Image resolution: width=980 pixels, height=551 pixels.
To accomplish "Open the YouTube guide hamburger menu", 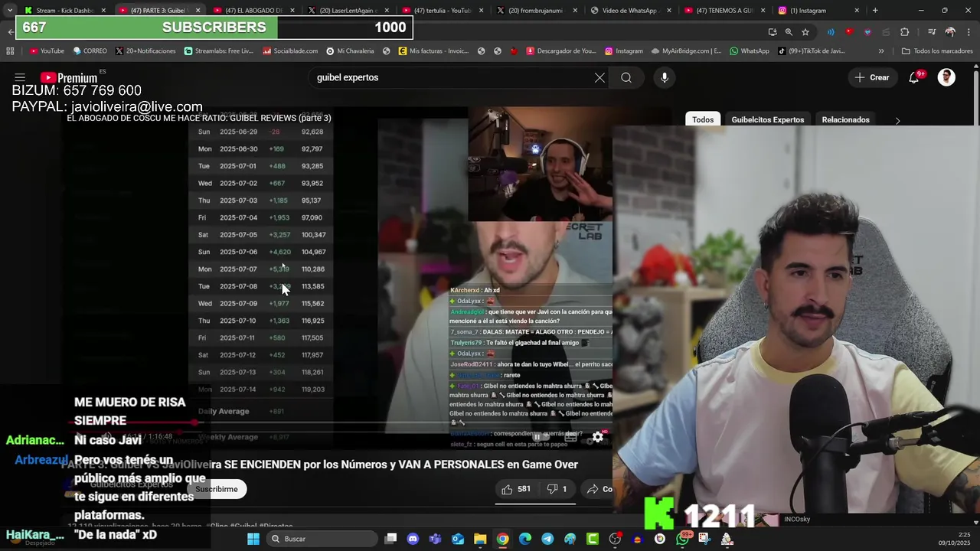I will point(20,77).
